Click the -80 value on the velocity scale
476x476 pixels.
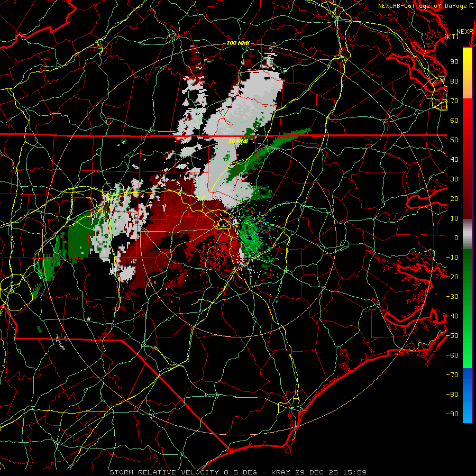pyautogui.click(x=452, y=395)
